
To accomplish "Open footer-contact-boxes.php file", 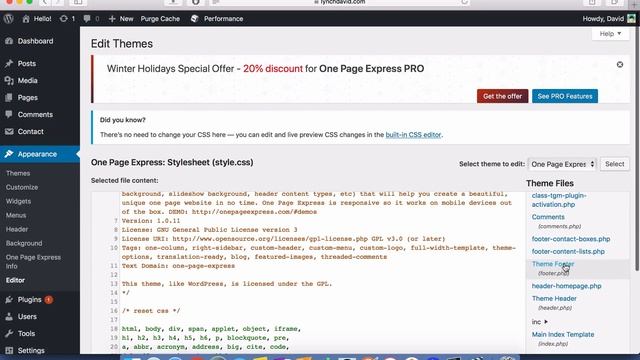I will tap(571, 239).
